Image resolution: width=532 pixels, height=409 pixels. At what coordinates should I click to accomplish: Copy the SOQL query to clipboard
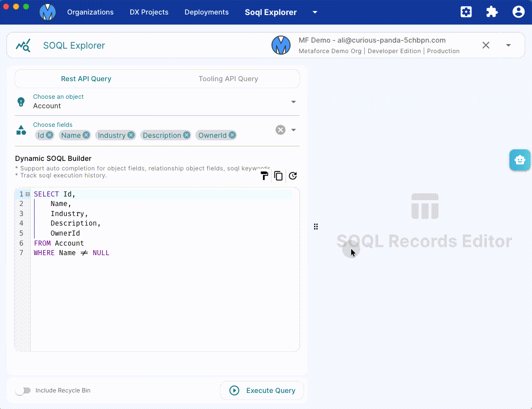(279, 176)
